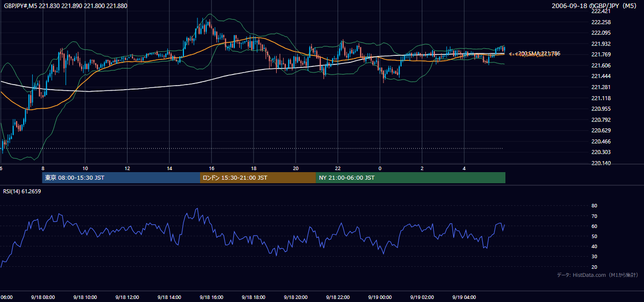644x302 pixels.
Task: Click hour tick 18 under price chart
Action: [253, 168]
